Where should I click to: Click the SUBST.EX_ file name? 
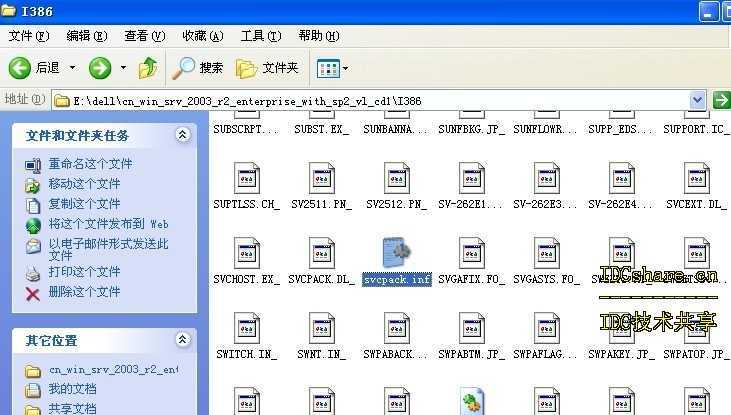[321, 129]
